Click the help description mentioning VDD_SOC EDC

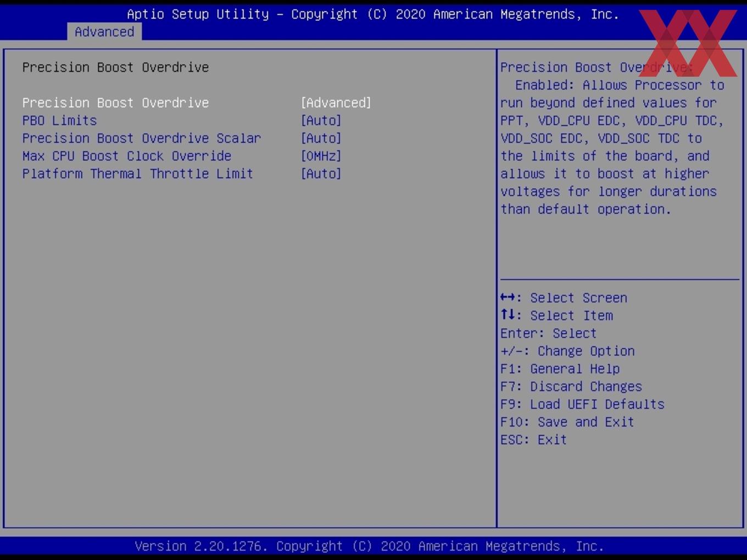[x=612, y=138]
